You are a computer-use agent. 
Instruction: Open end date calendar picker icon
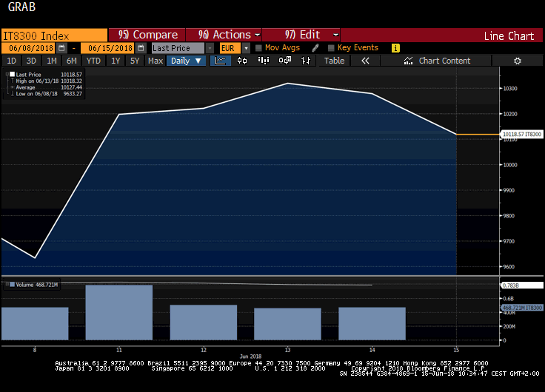(x=141, y=48)
